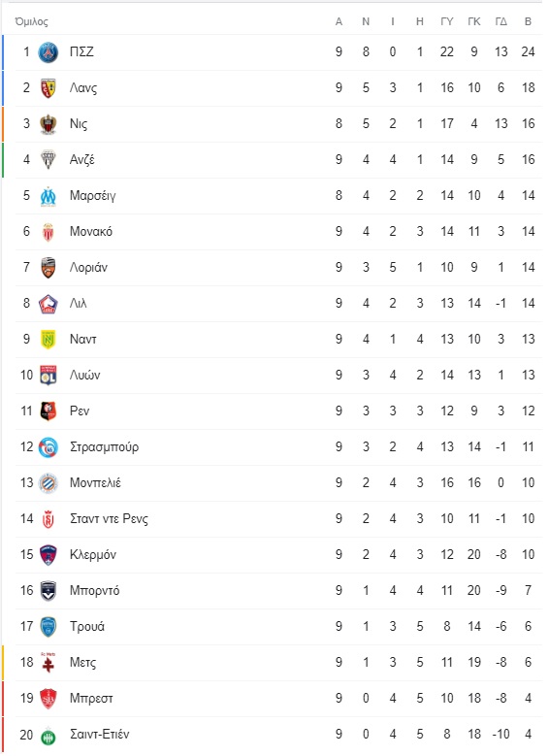The height and width of the screenshot is (756, 549).
Task: Click the ΓΔ goal difference header
Action: point(501,21)
